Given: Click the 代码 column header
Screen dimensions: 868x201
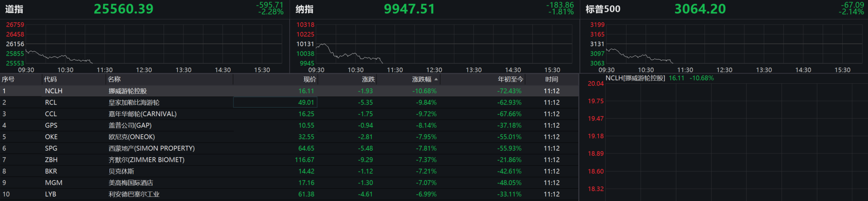Looking at the screenshot, I should tap(50, 79).
